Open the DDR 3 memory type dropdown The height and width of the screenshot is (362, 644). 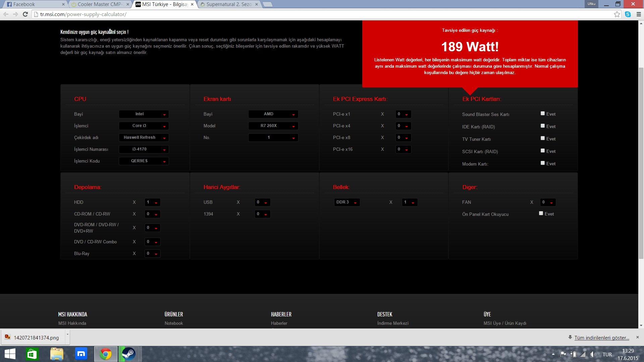[347, 202]
